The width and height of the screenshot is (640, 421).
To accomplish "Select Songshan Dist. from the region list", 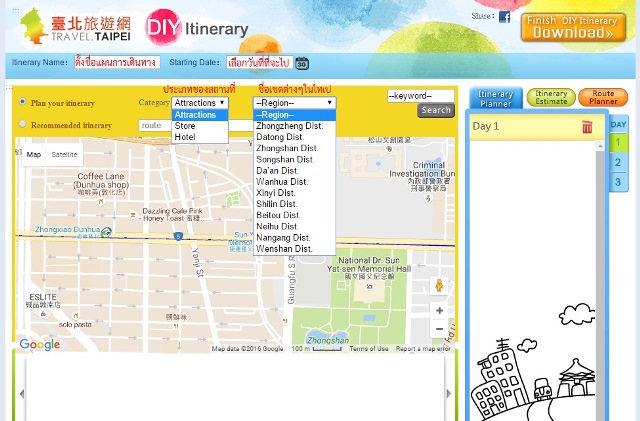I will [294, 160].
